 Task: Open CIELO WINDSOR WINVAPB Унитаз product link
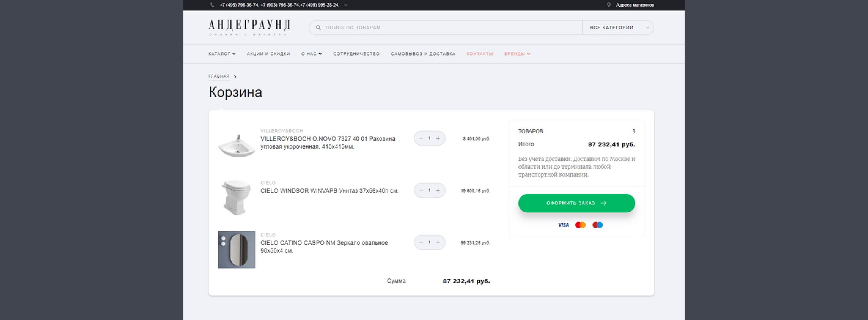[x=329, y=191]
